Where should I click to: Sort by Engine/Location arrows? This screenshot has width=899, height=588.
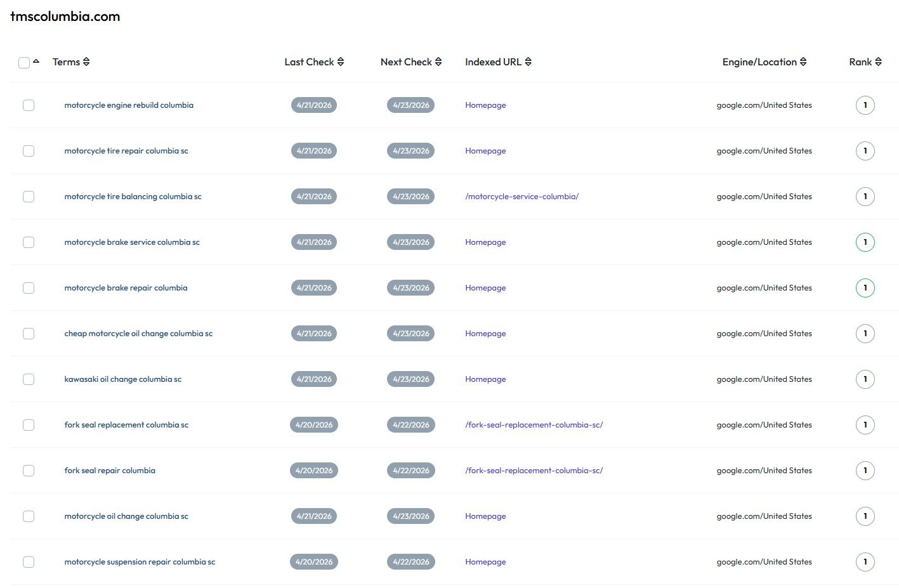[803, 62]
